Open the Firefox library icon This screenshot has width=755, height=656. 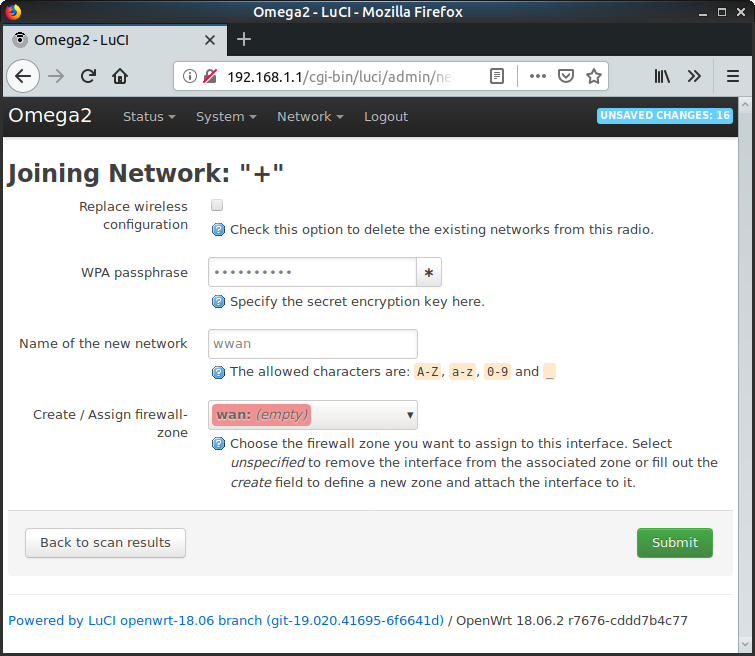coord(662,76)
